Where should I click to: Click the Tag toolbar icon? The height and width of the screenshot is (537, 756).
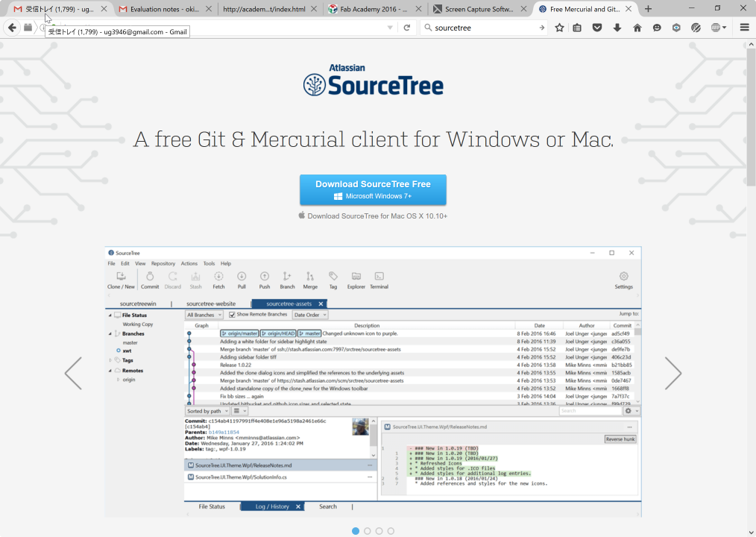tap(333, 280)
